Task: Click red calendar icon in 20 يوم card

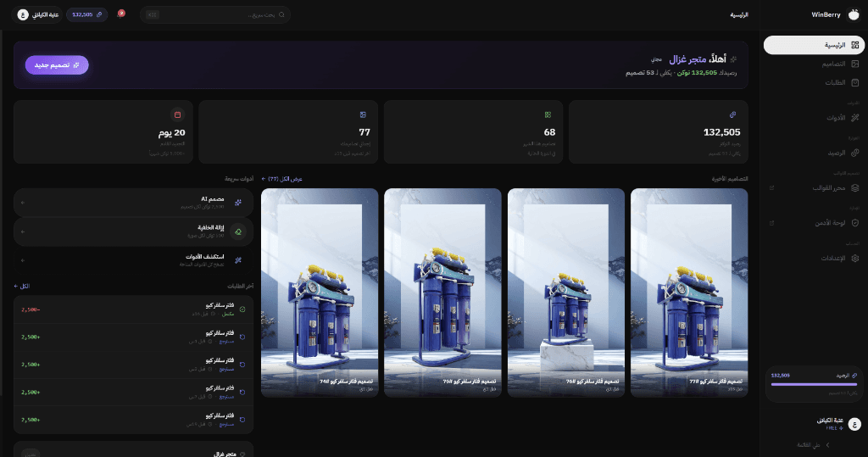Action: pyautogui.click(x=178, y=114)
